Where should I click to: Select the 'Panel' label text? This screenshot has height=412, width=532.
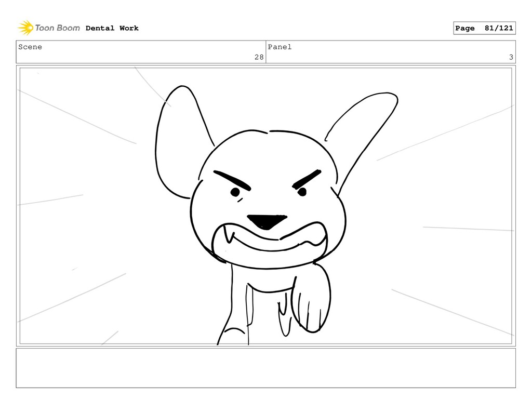280,47
